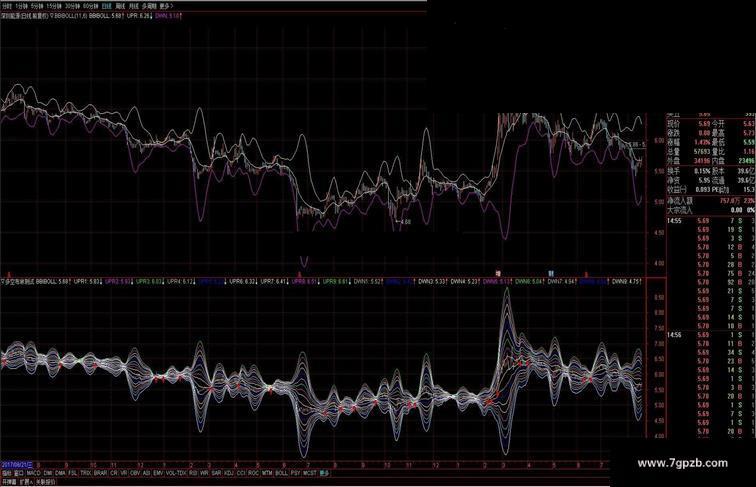Click the DWN9: 4.75 value label

[x=626, y=280]
